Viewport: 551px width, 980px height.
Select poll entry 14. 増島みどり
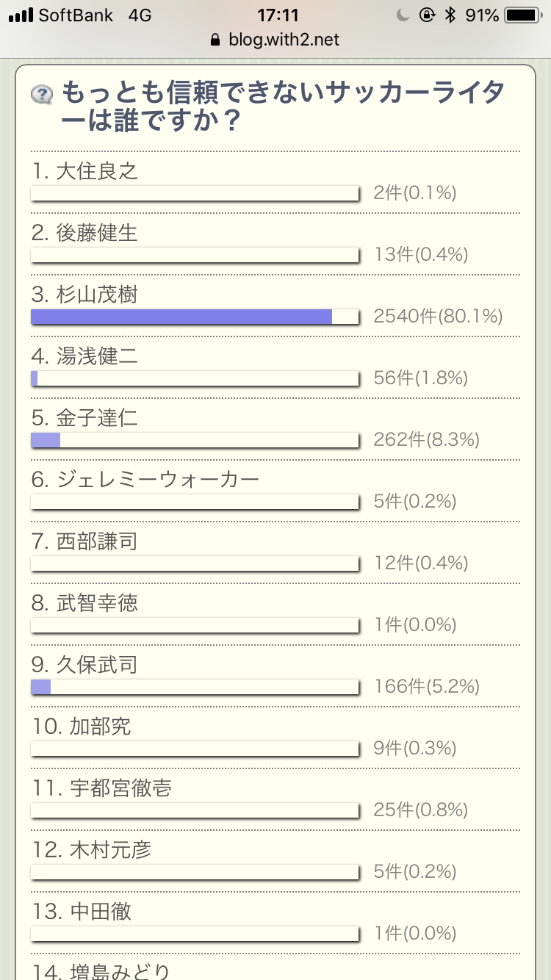(x=101, y=971)
